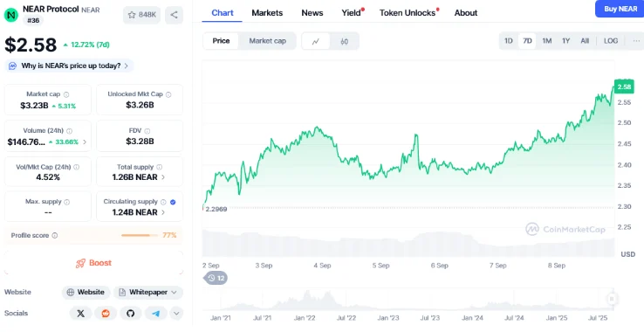Image resolution: width=644 pixels, height=332 pixels.
Task: Click the $3.28B FDV value
Action: 140,142
